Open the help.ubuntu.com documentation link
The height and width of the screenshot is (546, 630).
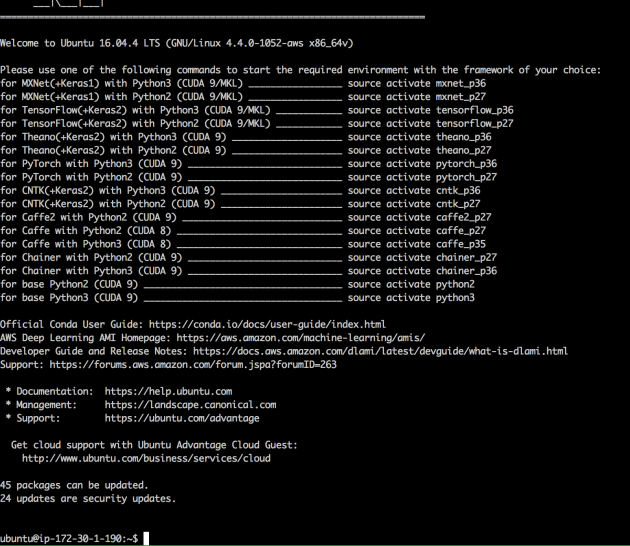pyautogui.click(x=168, y=392)
